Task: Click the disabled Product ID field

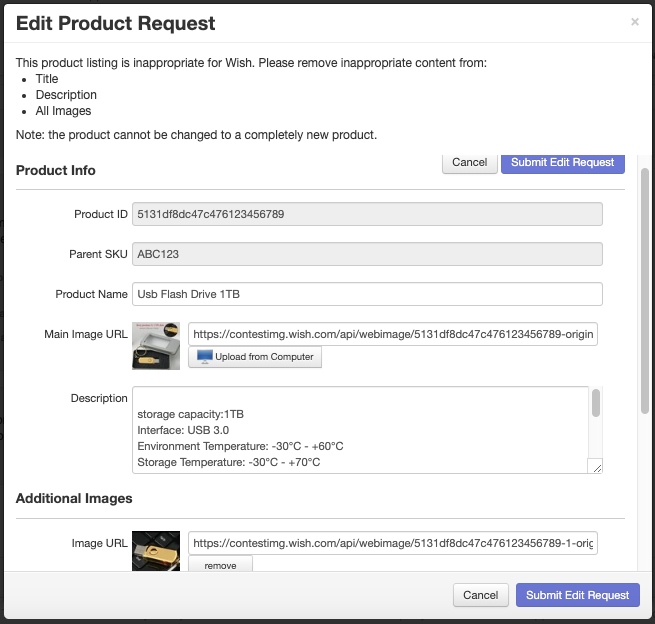Action: (367, 214)
